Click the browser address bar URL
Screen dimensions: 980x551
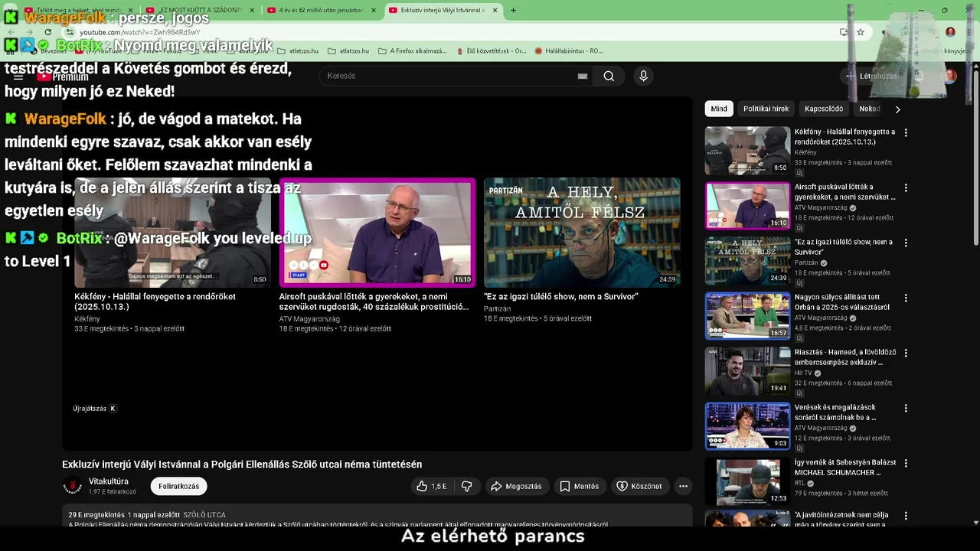pyautogui.click(x=140, y=32)
